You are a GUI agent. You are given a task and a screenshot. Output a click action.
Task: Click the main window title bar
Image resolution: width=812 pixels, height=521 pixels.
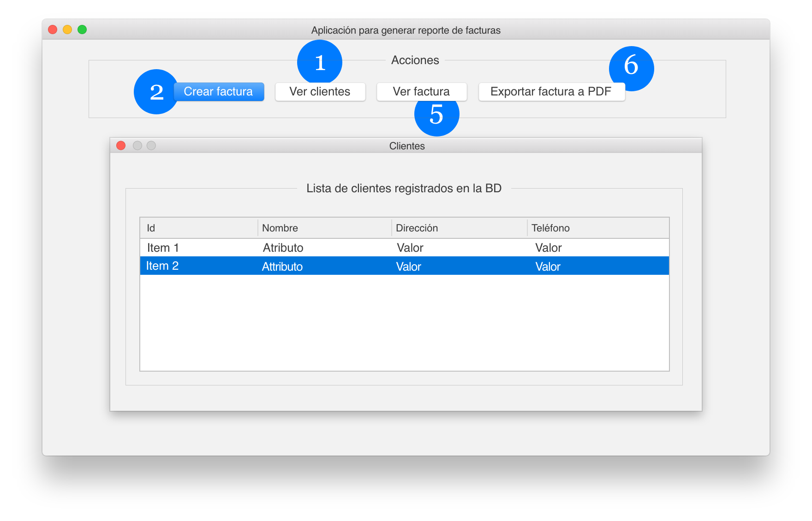point(406,30)
